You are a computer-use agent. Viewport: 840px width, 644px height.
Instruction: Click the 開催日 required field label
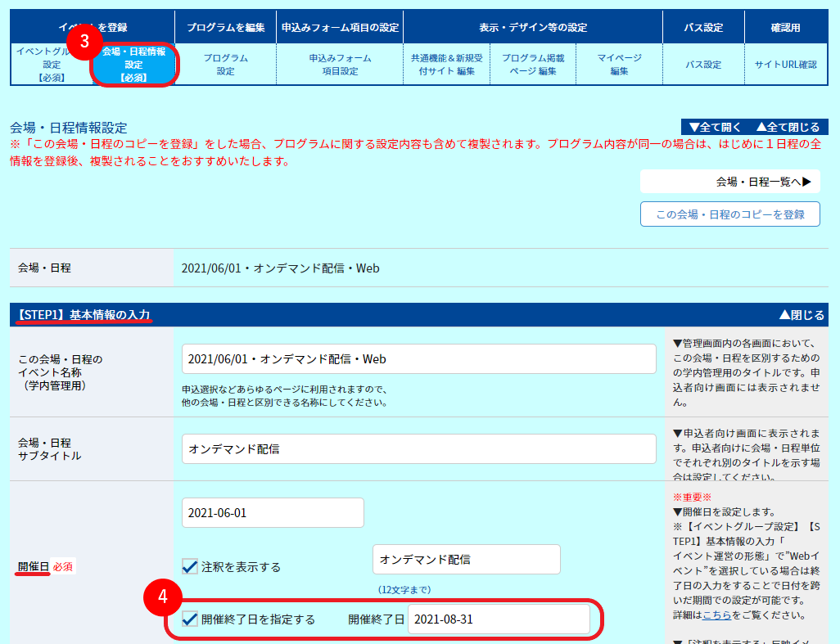pos(34,566)
